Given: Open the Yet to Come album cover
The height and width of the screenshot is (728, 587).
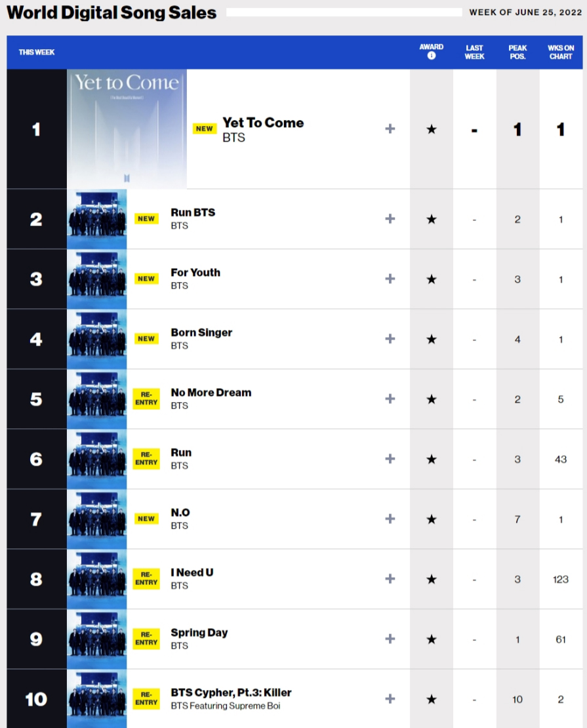Looking at the screenshot, I should click(x=127, y=129).
